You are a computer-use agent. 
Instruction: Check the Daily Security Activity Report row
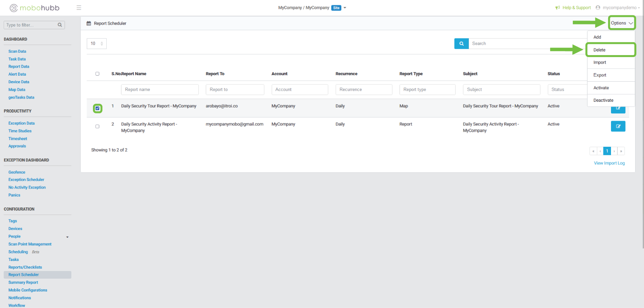97,126
